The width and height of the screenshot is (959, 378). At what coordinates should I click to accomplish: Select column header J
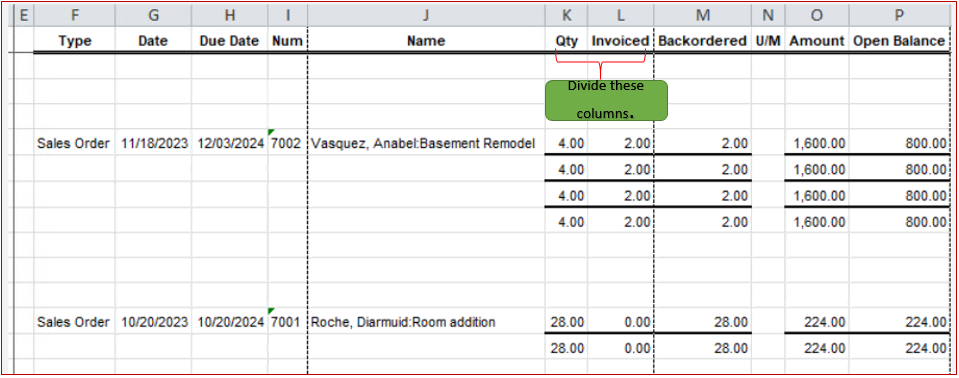[x=426, y=15]
